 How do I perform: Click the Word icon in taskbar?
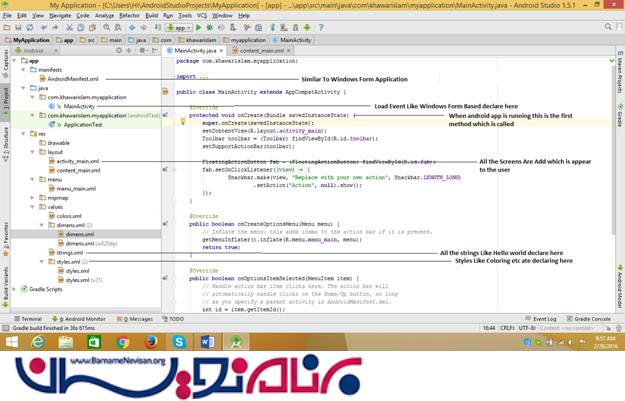208,342
